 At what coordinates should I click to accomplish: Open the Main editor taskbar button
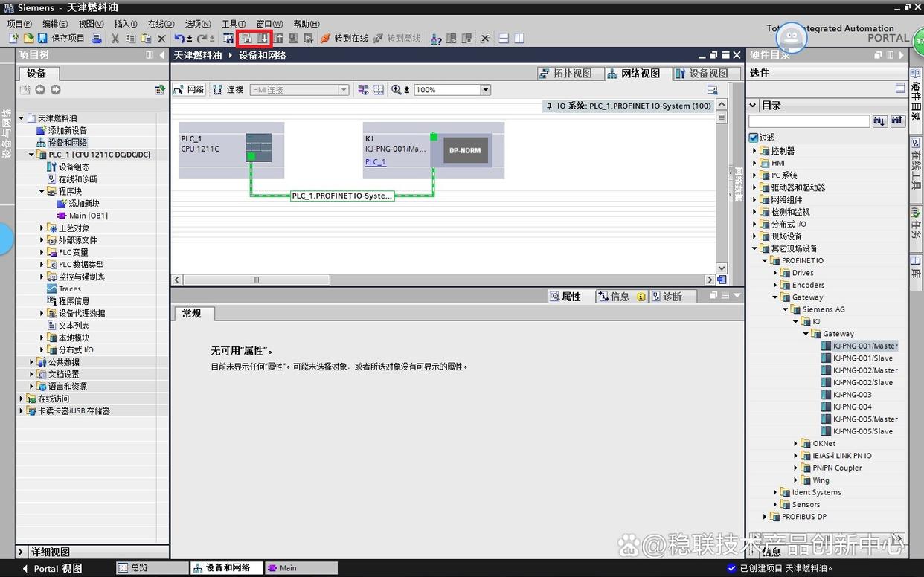coord(301,568)
